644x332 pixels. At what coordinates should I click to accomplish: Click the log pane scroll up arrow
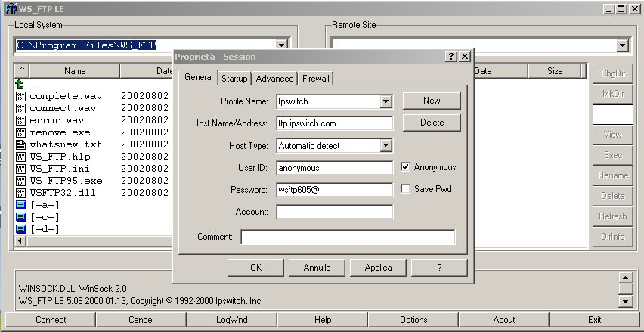click(x=625, y=278)
